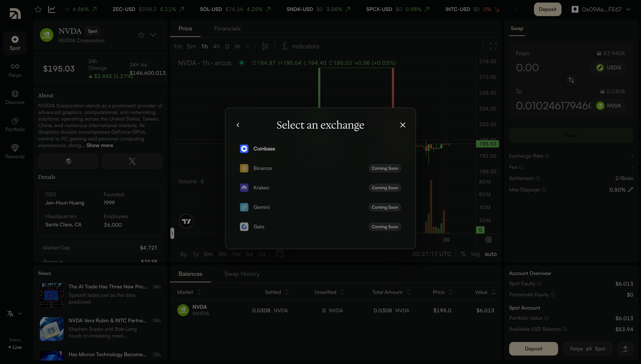
Task: Open the Portfolio section in sidebar
Action: coord(15,125)
